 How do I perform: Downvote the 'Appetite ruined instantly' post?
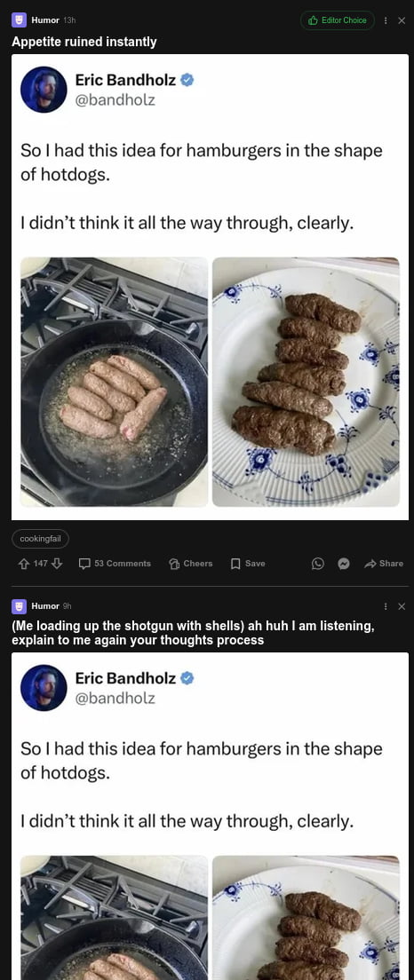pyautogui.click(x=57, y=563)
